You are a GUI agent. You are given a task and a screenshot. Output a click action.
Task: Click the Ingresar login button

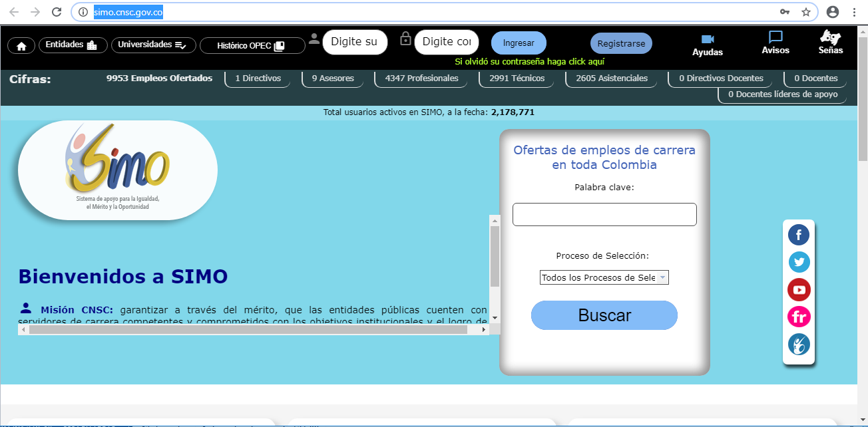519,43
